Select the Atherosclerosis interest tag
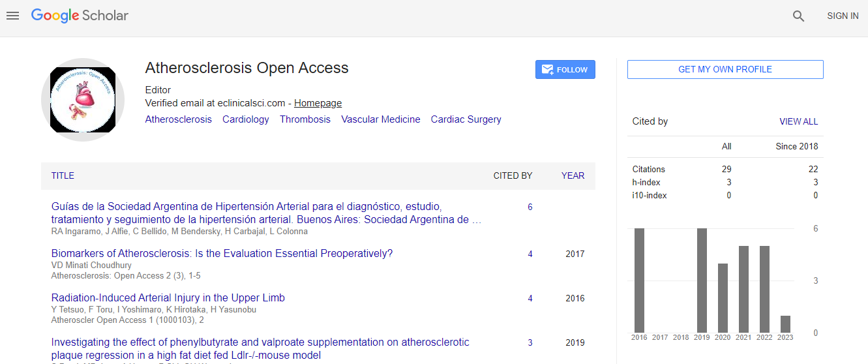The width and height of the screenshot is (868, 364). pos(178,119)
